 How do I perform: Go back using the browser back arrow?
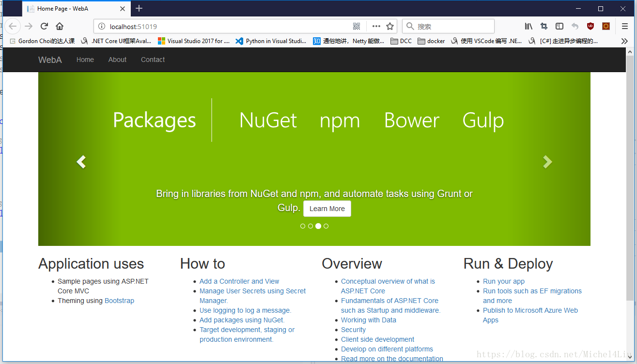(13, 26)
